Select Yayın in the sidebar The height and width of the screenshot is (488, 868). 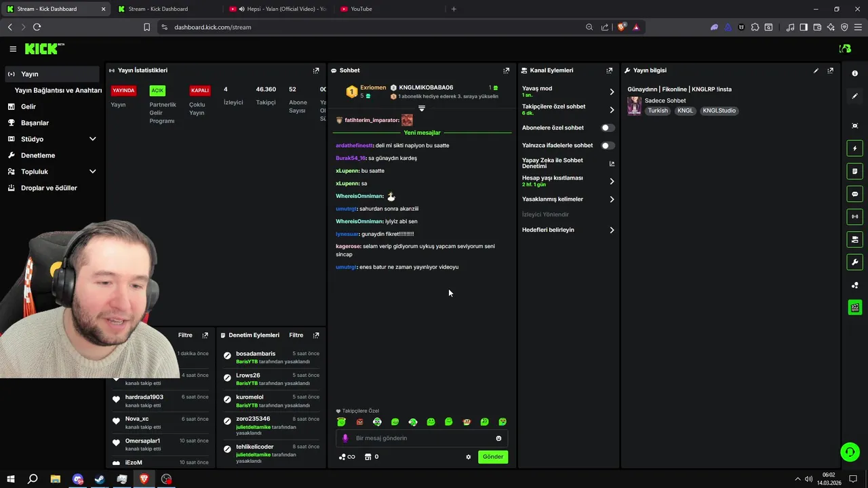tap(52, 74)
